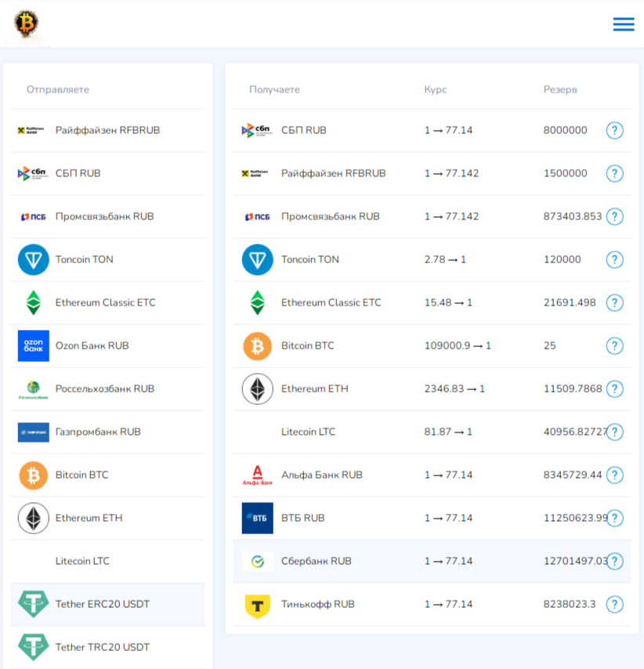Click the ВТБ logo

point(257,518)
